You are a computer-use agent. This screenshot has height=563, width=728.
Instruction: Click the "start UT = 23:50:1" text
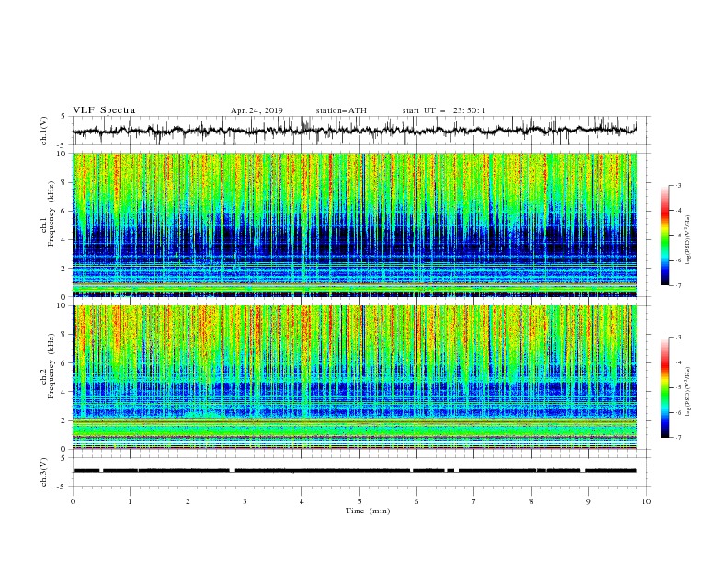click(444, 110)
